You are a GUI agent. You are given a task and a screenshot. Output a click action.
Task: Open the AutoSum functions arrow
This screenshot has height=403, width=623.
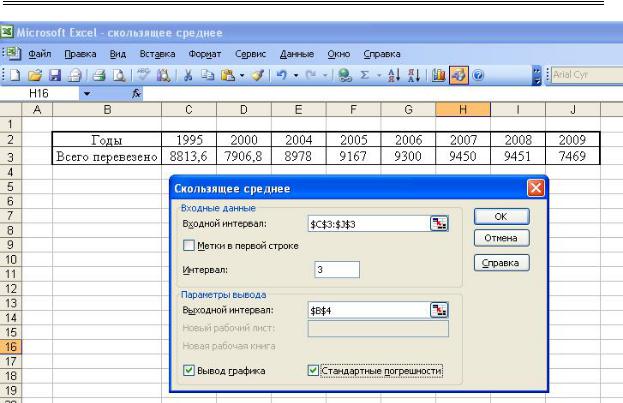379,75
